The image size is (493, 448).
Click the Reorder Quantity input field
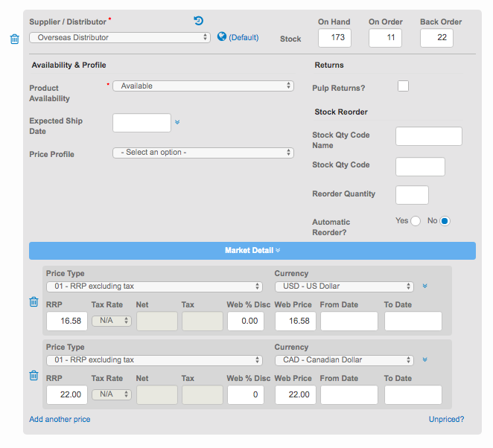[x=412, y=195]
